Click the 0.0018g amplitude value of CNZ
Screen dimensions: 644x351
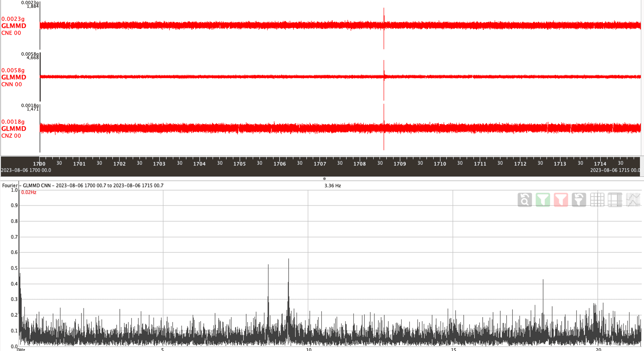click(13, 122)
